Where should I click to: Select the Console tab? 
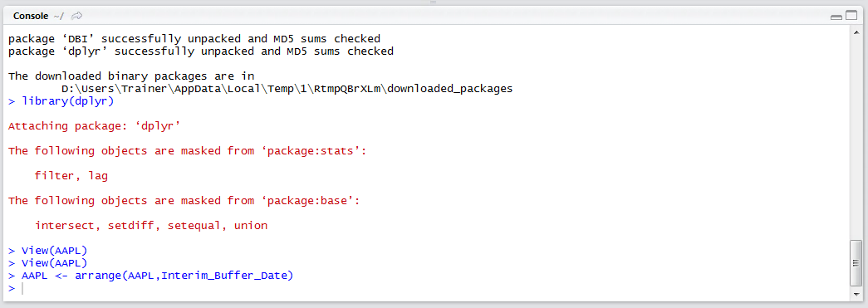(x=31, y=16)
